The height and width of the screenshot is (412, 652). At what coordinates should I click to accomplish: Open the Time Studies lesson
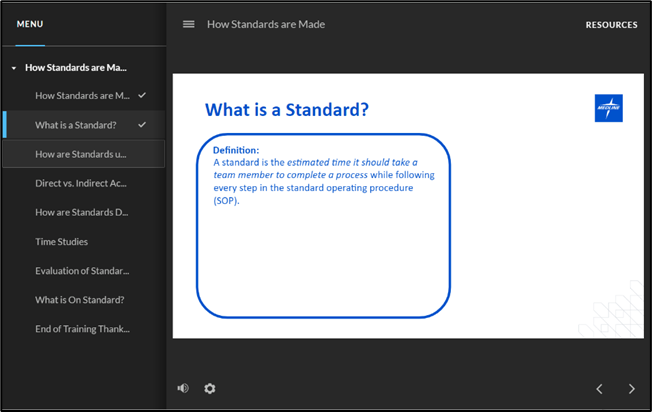(62, 241)
